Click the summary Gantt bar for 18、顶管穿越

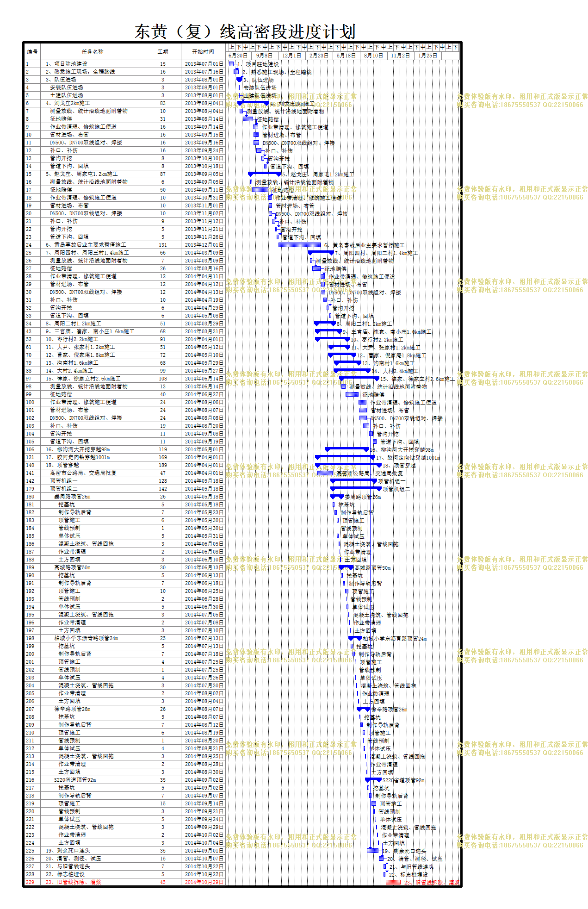pyautogui.click(x=348, y=465)
